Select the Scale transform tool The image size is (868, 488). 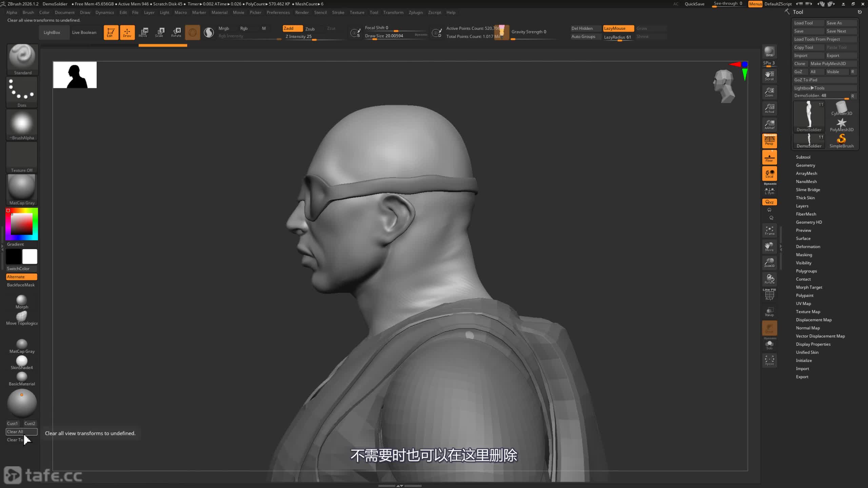tap(159, 33)
